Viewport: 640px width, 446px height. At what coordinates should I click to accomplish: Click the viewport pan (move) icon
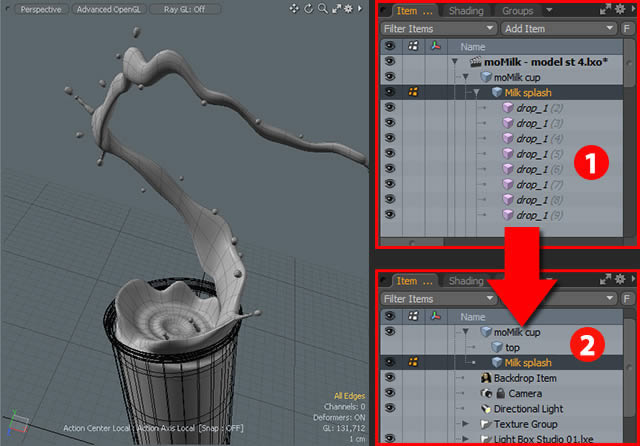click(294, 10)
